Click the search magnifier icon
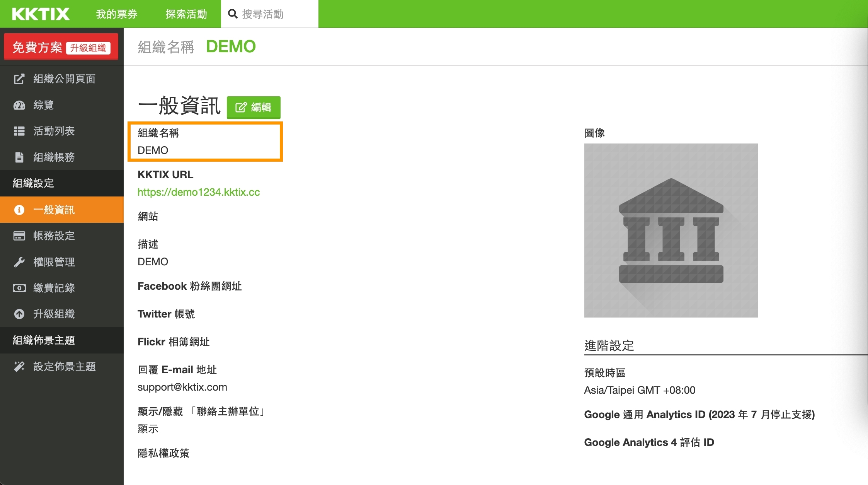This screenshot has width=868, height=485. coord(233,14)
